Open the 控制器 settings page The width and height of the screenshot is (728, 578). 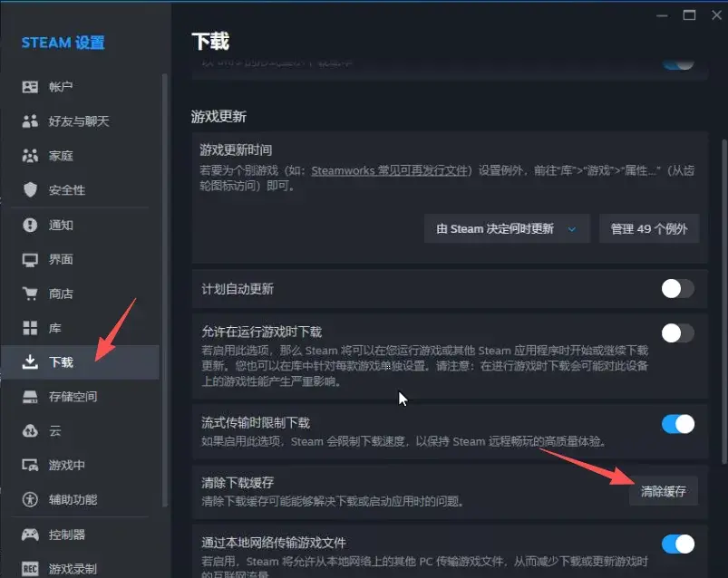pyautogui.click(x=80, y=535)
